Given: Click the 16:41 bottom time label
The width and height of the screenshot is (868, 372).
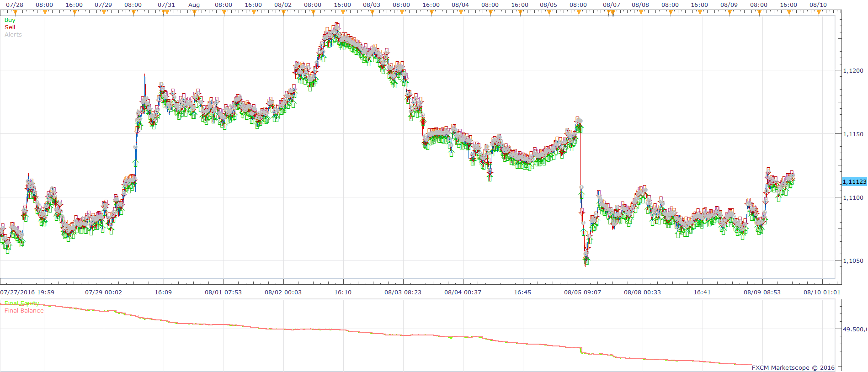Looking at the screenshot, I should [702, 292].
